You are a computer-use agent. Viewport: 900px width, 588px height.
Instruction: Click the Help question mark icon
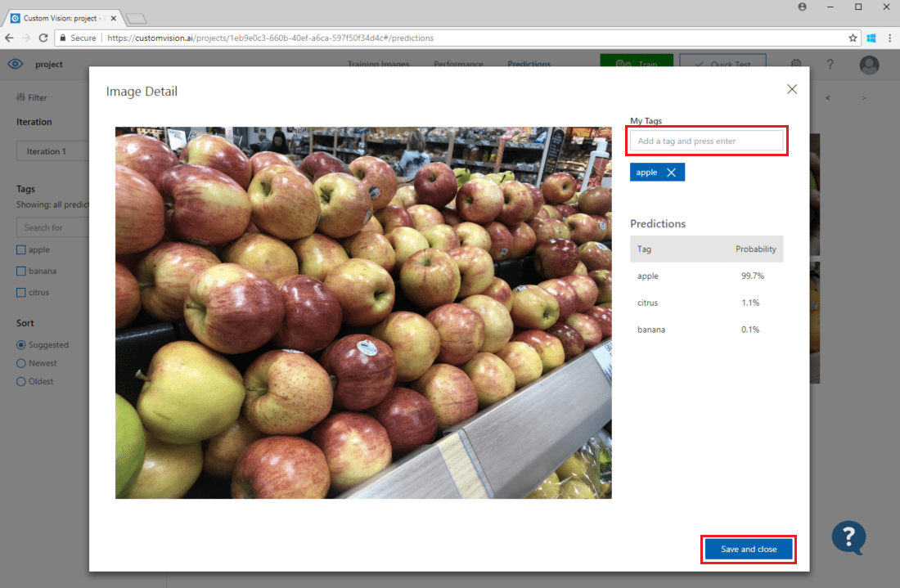[x=832, y=64]
